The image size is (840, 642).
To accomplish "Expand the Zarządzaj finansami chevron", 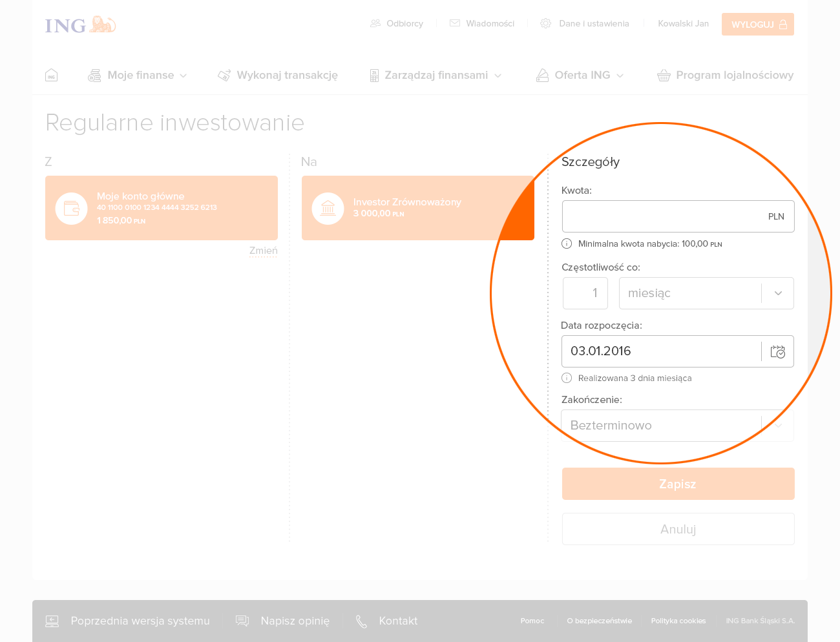I will tap(498, 76).
